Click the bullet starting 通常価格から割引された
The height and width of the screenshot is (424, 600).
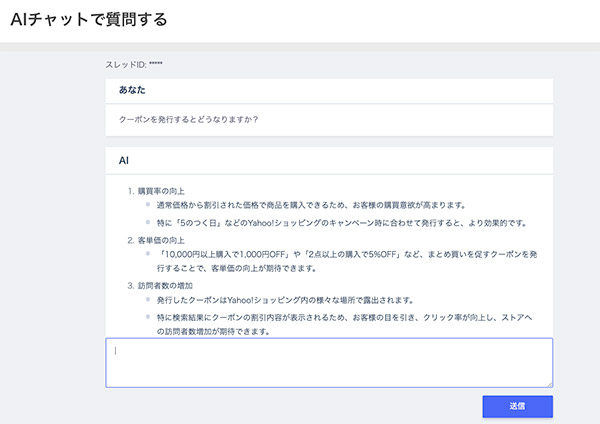[x=311, y=205]
